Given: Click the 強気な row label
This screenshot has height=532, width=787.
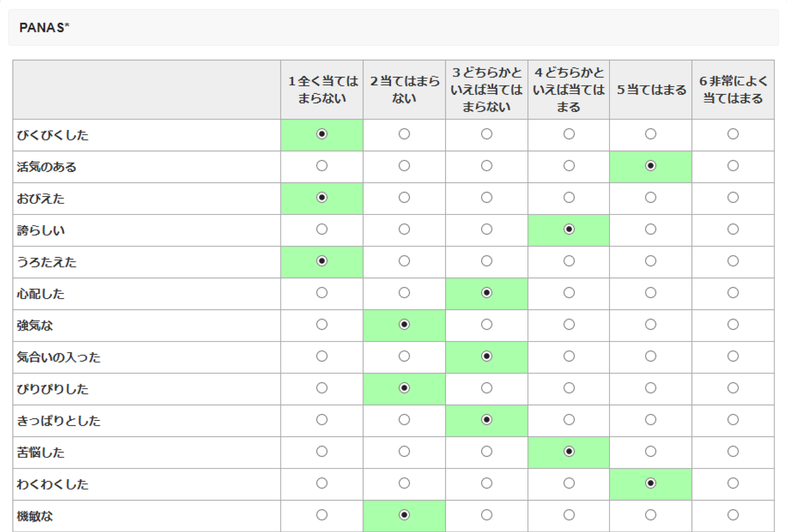Looking at the screenshot, I should (34, 326).
